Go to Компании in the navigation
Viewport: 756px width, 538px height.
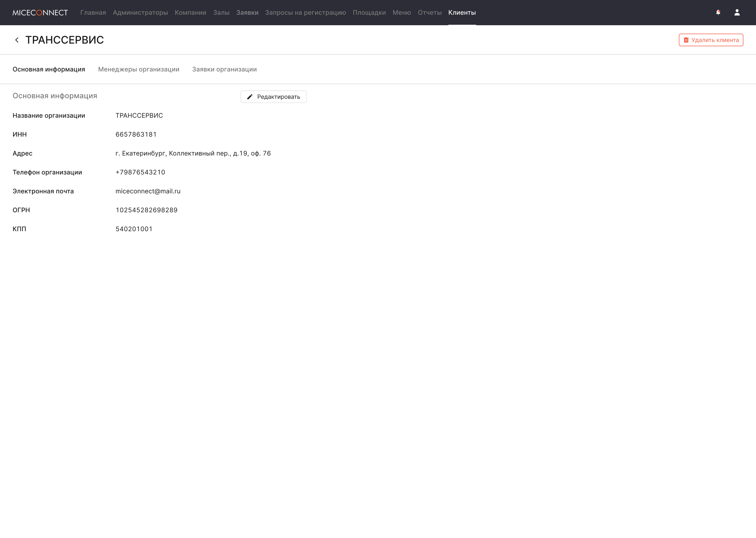[190, 13]
